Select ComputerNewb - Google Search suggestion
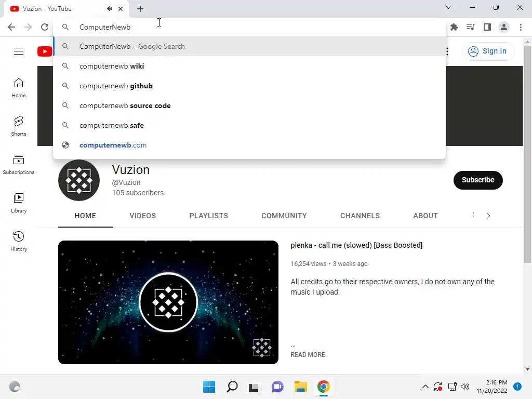532x399 pixels. click(x=249, y=46)
